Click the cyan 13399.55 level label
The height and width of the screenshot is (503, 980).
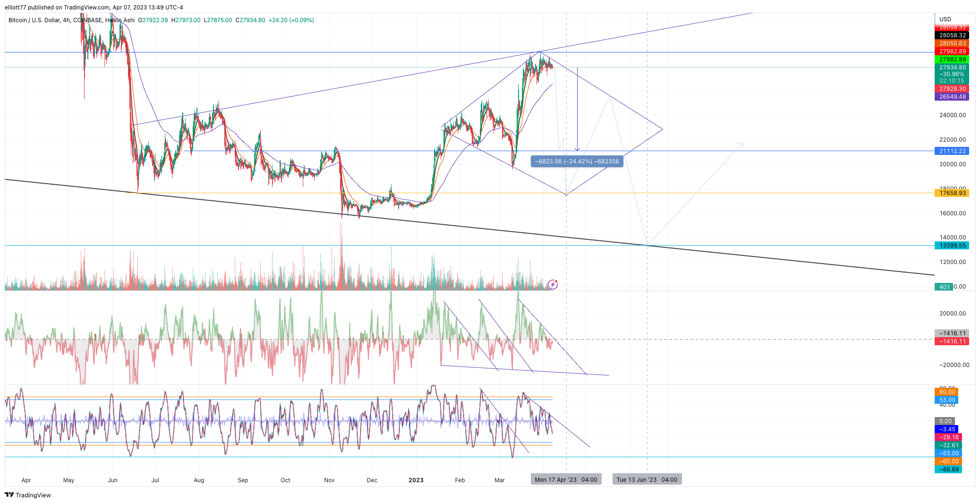tap(952, 246)
